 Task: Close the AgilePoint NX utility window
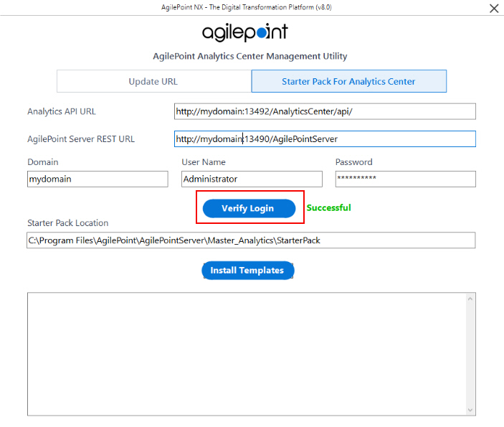(x=494, y=8)
